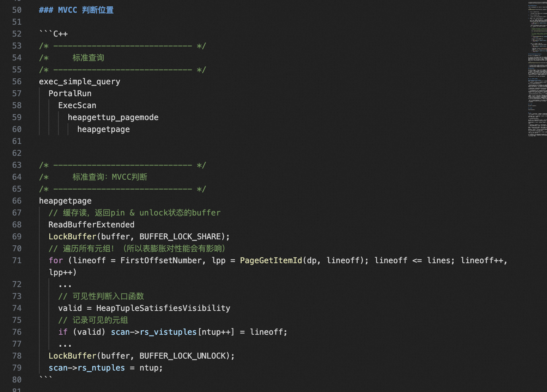Click the rs_ntuples member

(x=101, y=368)
